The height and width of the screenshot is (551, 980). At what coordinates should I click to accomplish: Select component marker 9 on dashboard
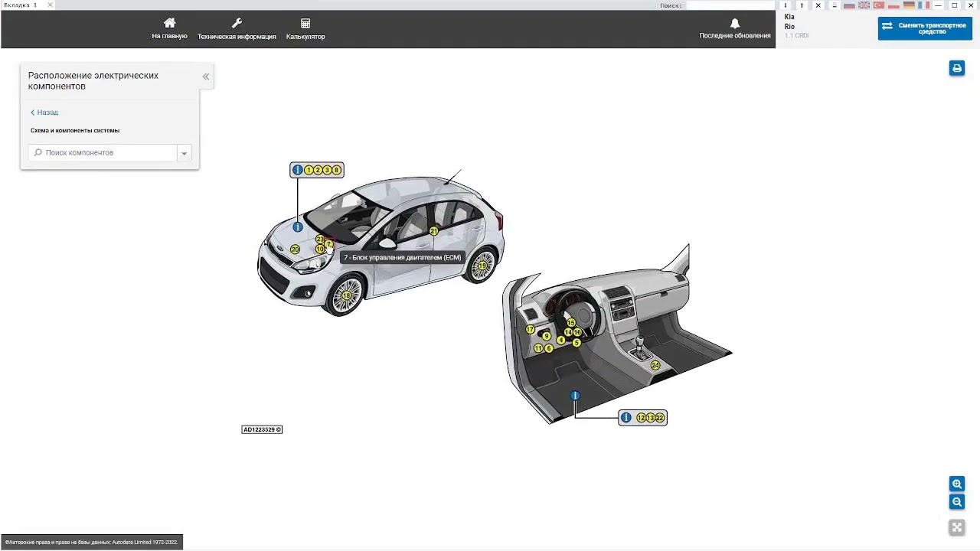click(x=546, y=336)
